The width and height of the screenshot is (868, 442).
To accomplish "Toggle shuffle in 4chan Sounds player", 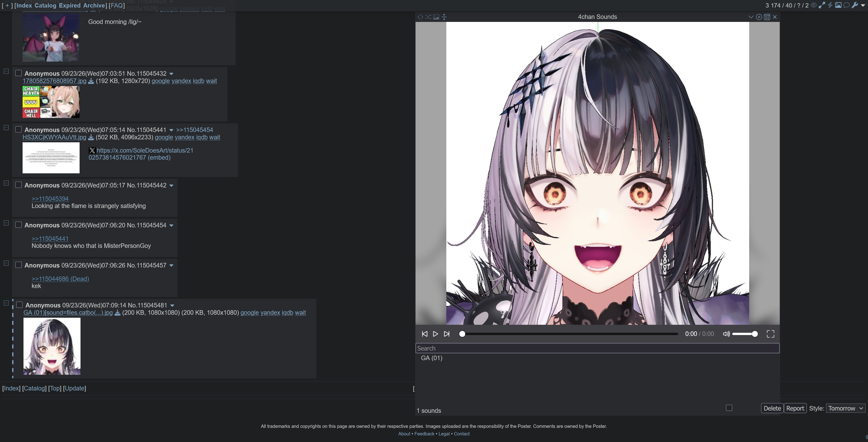I will click(x=428, y=17).
